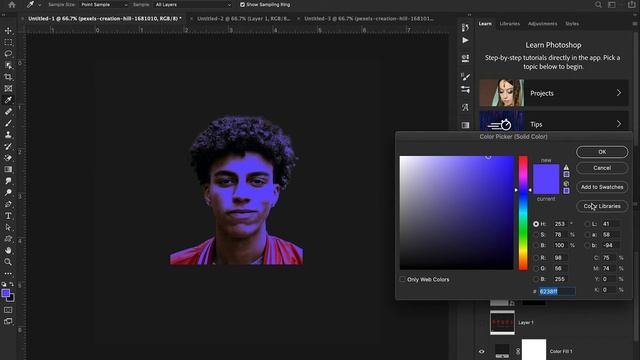Cancel the Color Picker dialog
640x360 pixels.
click(x=602, y=168)
